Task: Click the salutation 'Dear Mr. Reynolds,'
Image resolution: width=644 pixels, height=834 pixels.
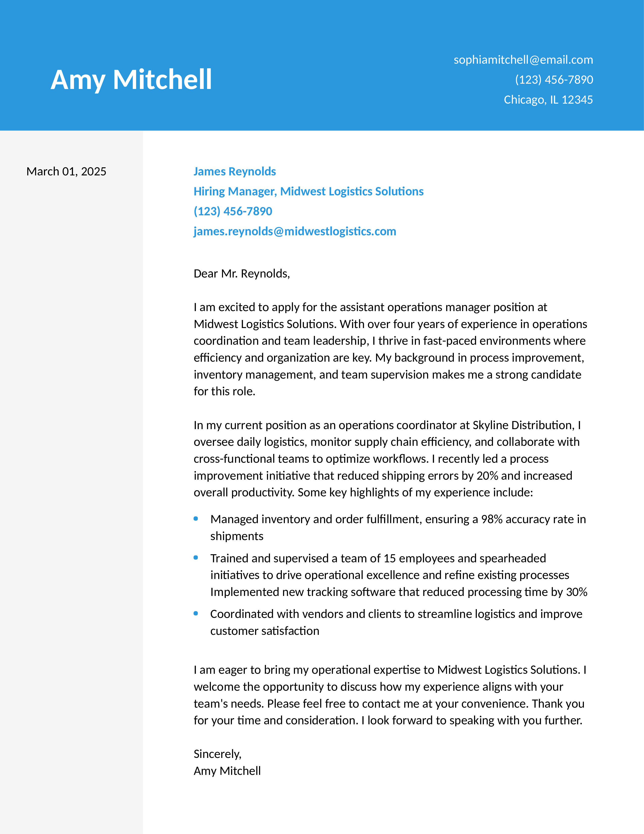Action: pyautogui.click(x=242, y=273)
